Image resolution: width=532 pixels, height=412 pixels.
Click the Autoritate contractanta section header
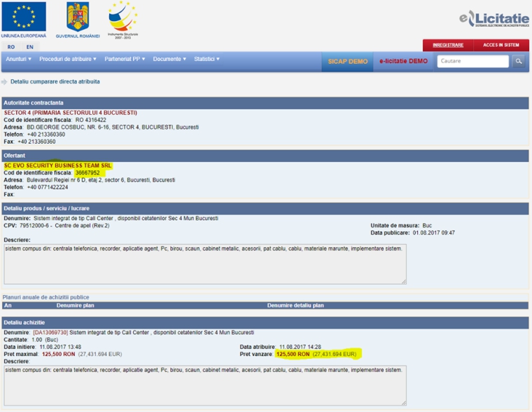click(265, 103)
